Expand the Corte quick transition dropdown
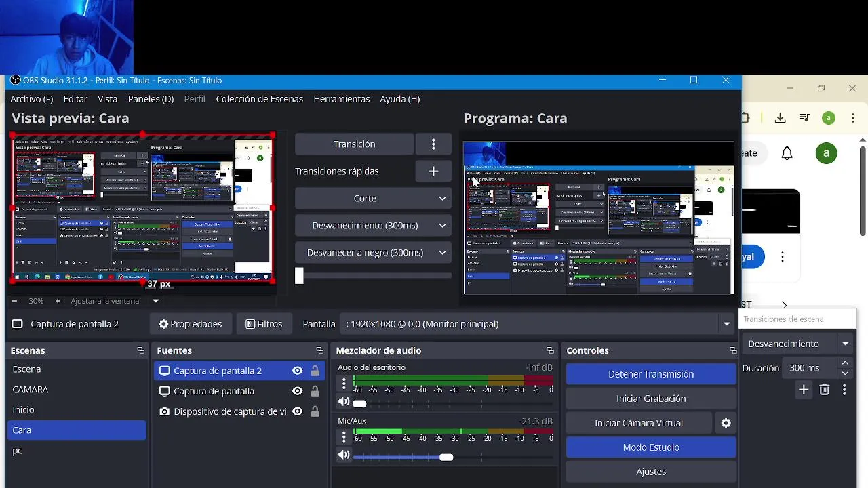This screenshot has height=488, width=868. pos(442,199)
